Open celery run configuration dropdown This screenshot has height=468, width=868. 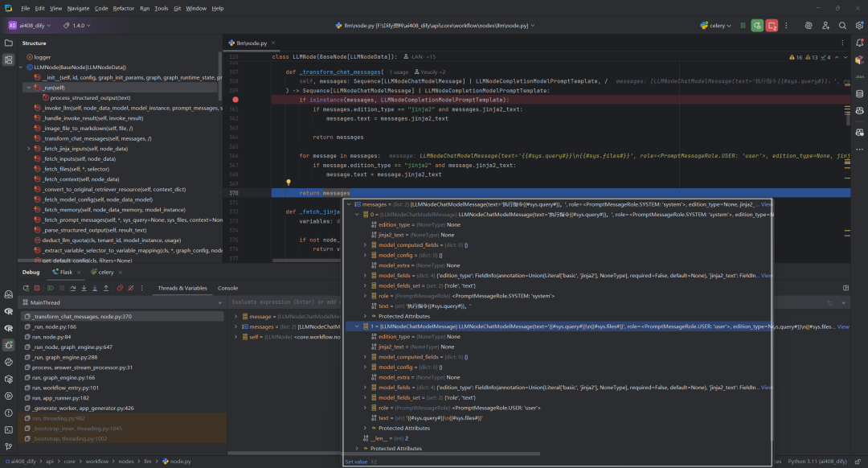point(715,26)
